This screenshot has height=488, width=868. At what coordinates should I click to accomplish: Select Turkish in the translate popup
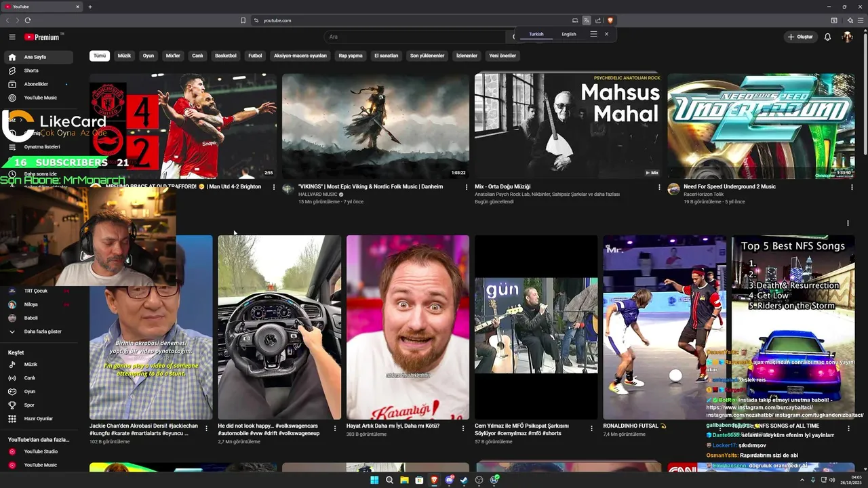point(536,34)
